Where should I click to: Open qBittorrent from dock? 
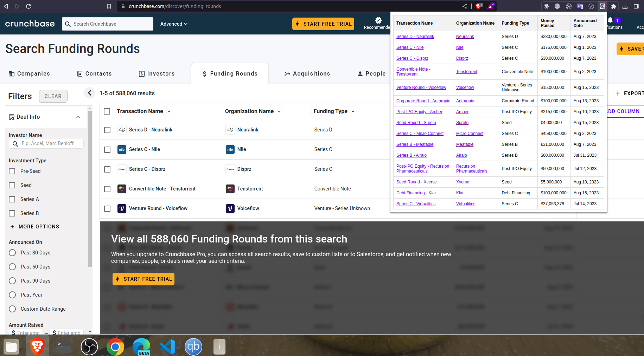(x=193, y=347)
